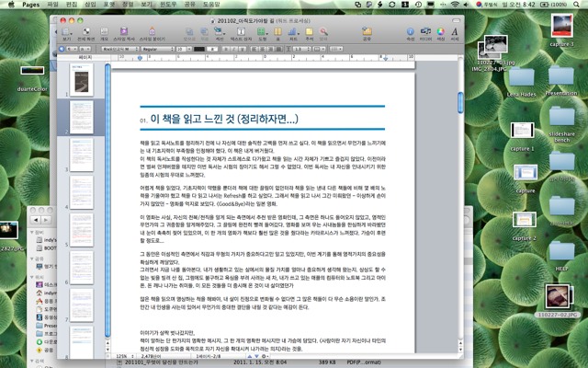The height and width of the screenshot is (368, 588).
Task: Open the View (보기) toolbar dropdown
Action: [x=65, y=33]
